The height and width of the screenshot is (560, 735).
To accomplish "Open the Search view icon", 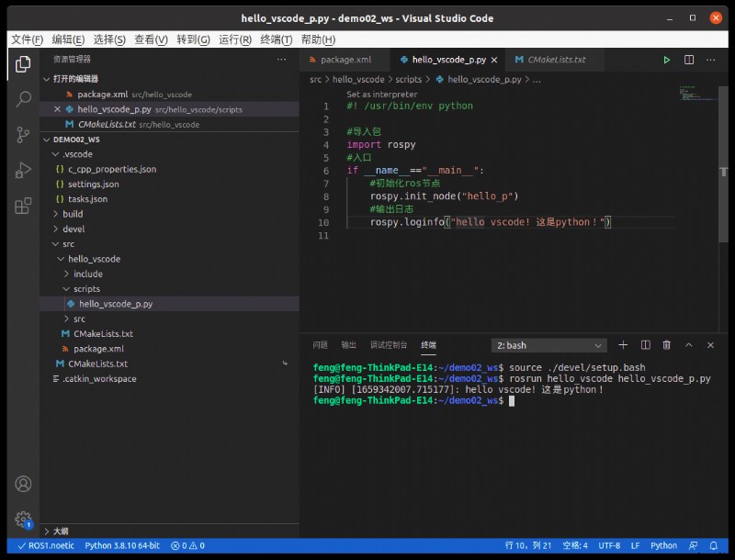I will pyautogui.click(x=23, y=99).
